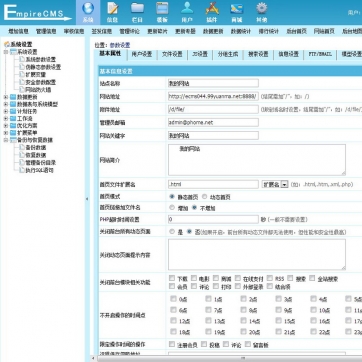This screenshot has width=362, height=362.
Task: Click the 网站简介 text area
Action: click(257, 160)
